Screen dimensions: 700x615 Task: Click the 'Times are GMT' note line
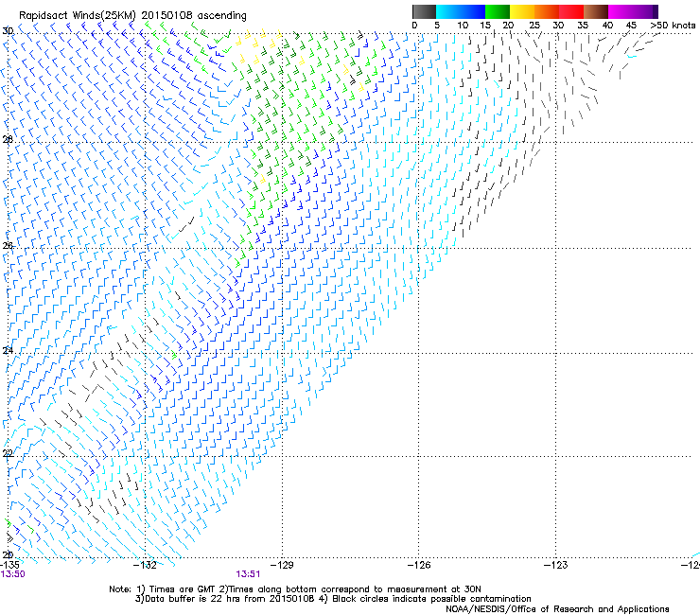click(x=295, y=589)
